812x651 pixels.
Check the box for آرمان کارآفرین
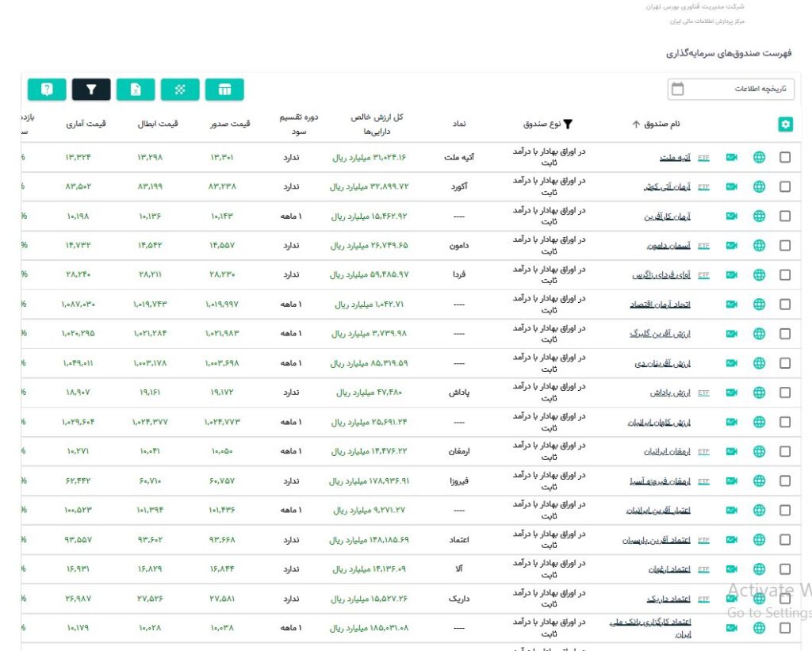pos(785,216)
